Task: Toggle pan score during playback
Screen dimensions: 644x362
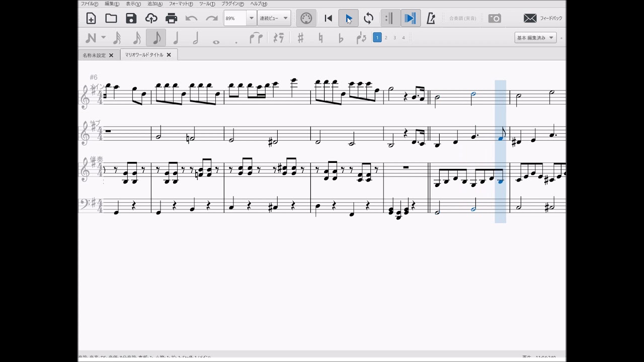Action: tap(410, 19)
